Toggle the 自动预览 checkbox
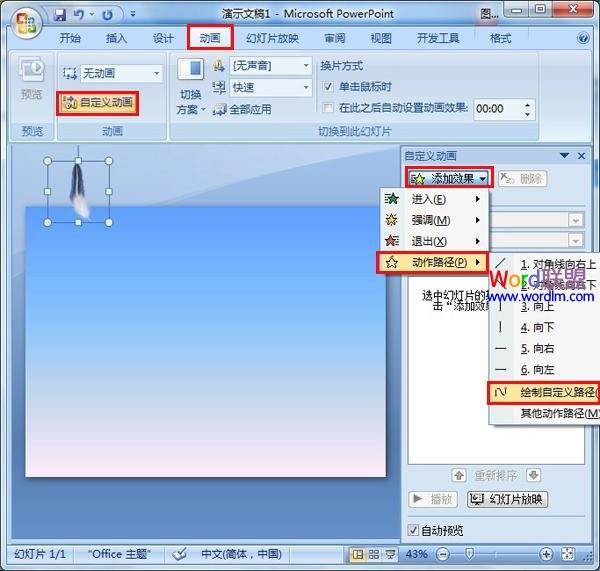Image resolution: width=600 pixels, height=571 pixels. [x=414, y=530]
